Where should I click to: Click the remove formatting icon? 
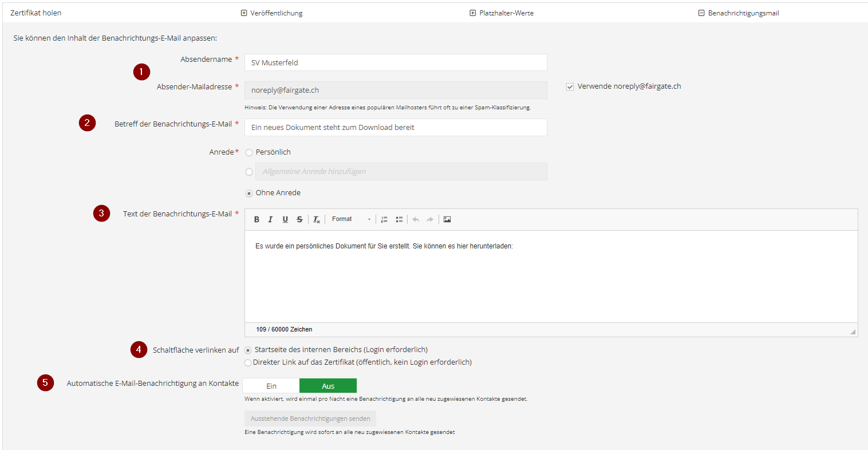(x=317, y=219)
